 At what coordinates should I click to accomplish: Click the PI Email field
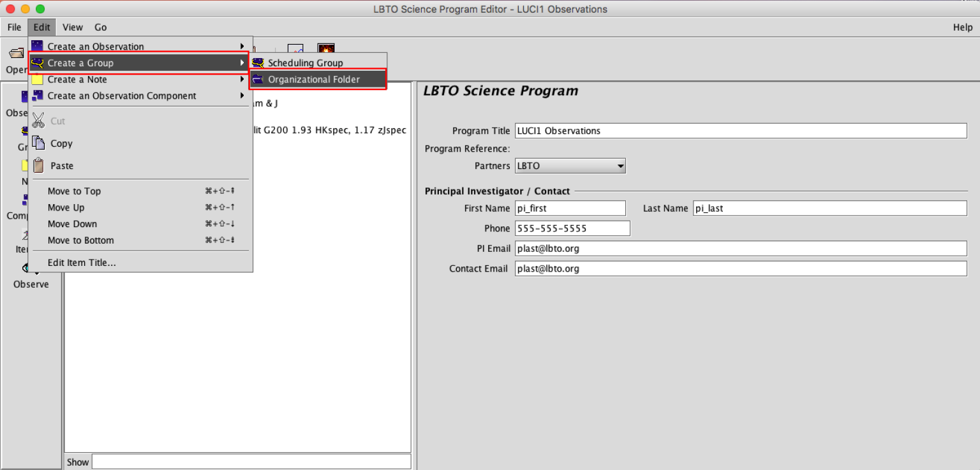pos(740,249)
